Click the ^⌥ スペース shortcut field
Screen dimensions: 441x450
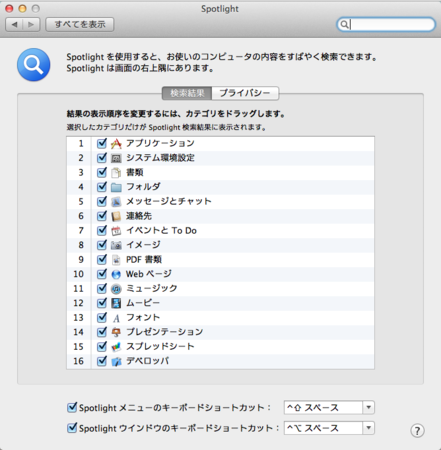coord(323,428)
